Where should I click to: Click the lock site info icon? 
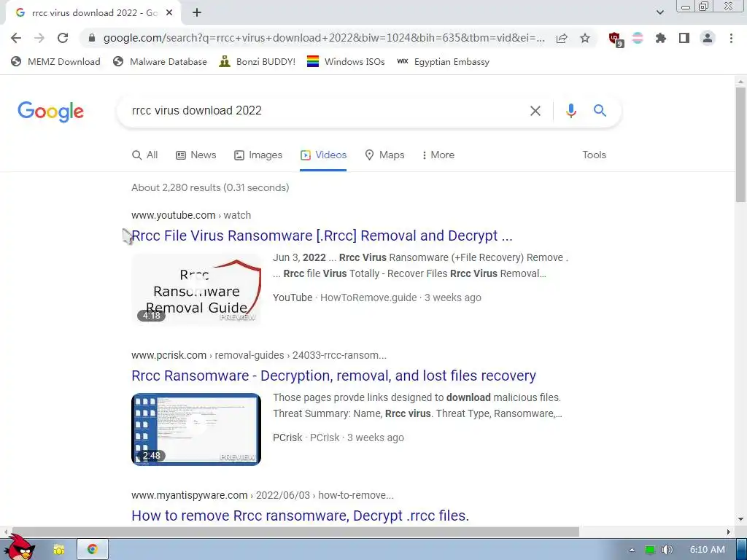(92, 38)
